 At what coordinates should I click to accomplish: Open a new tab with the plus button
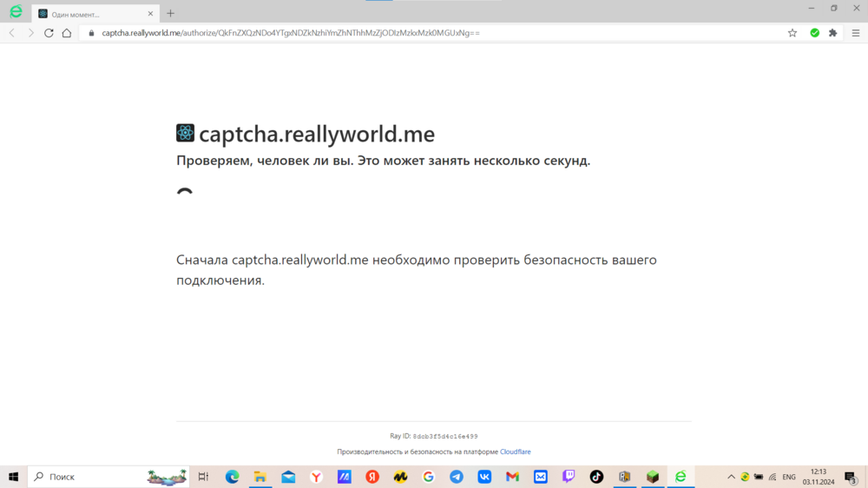(170, 13)
